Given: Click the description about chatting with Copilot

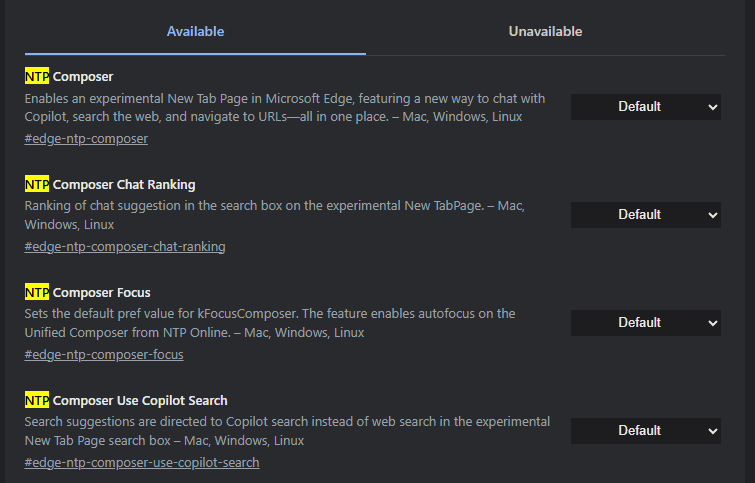Looking at the screenshot, I should click(x=285, y=107).
